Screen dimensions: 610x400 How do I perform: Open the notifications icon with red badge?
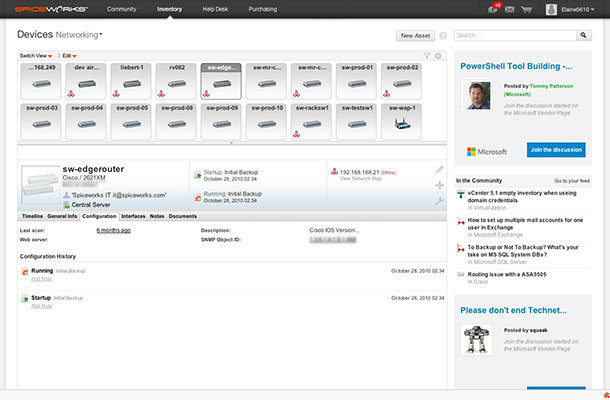[494, 8]
